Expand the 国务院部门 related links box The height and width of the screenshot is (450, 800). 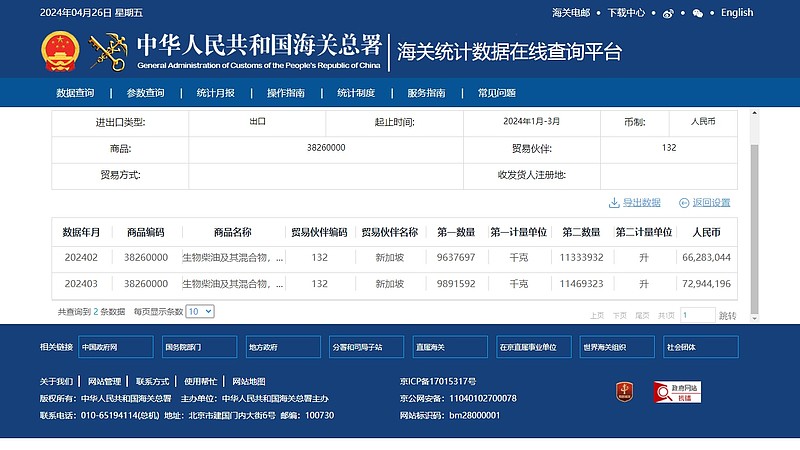tap(199, 347)
